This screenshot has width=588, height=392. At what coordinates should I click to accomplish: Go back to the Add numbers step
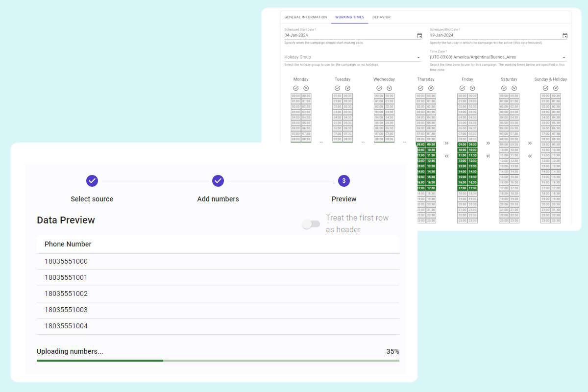point(218,181)
